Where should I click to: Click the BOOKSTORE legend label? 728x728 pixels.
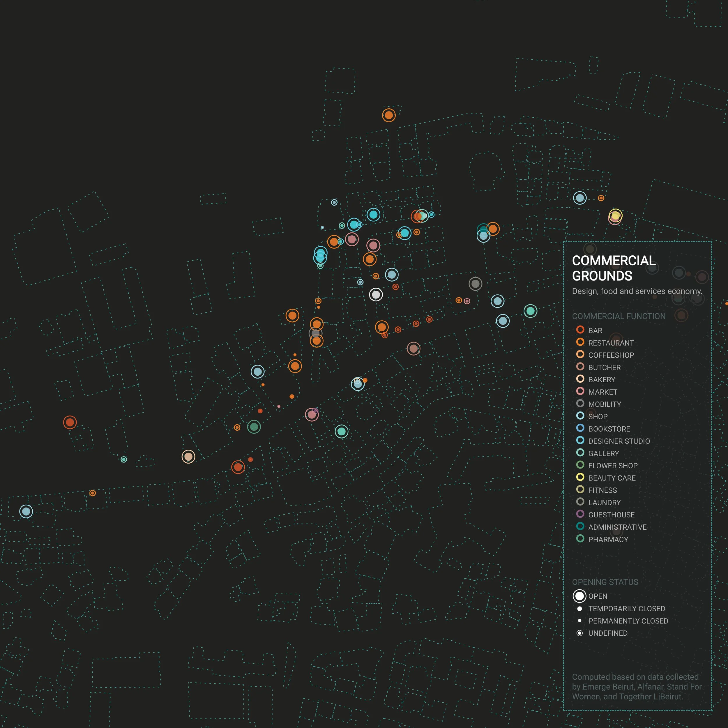coord(609,429)
